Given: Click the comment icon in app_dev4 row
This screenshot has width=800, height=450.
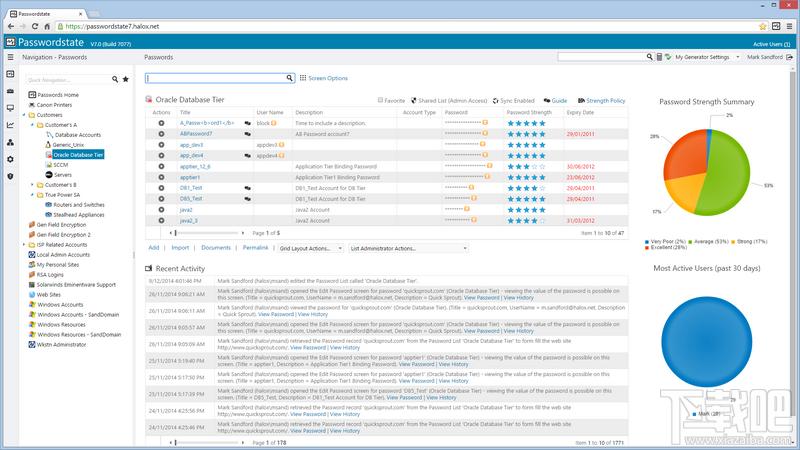Looking at the screenshot, I should (247, 156).
